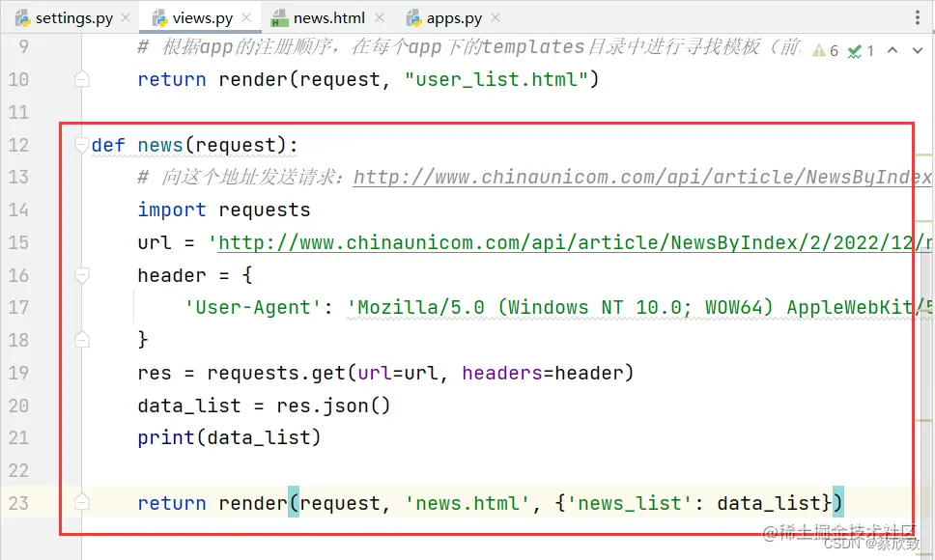The width and height of the screenshot is (935, 560).
Task: Click 'print(data_list)' on line 21
Action: point(230,438)
